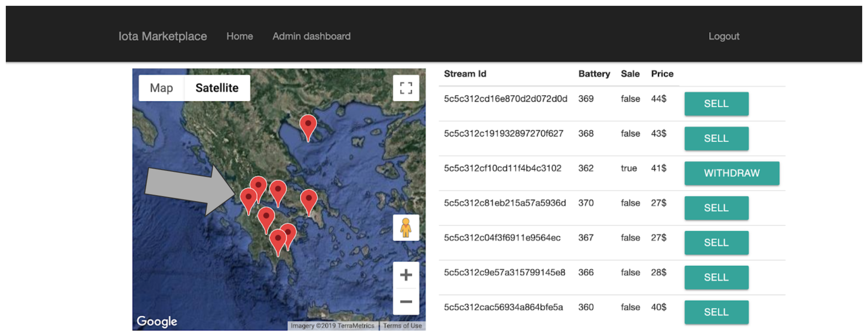Switch map to Satellite view
Image resolution: width=868 pixels, height=336 pixels.
(217, 88)
